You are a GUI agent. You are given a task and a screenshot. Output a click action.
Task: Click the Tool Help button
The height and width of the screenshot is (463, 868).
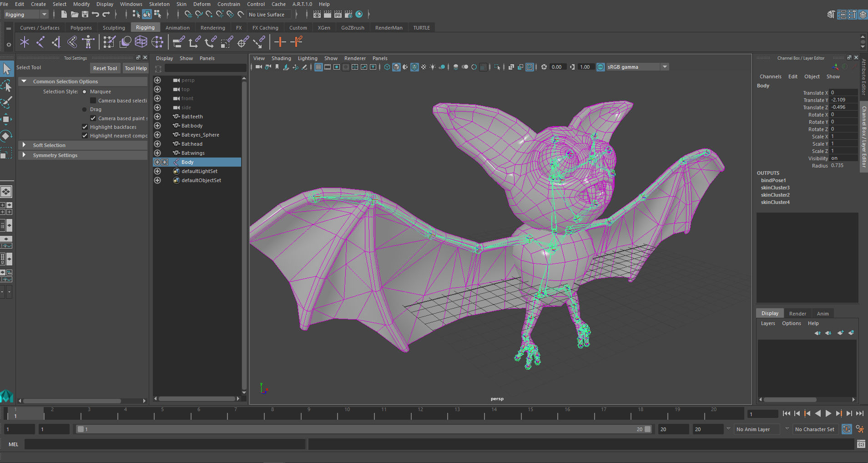136,68
